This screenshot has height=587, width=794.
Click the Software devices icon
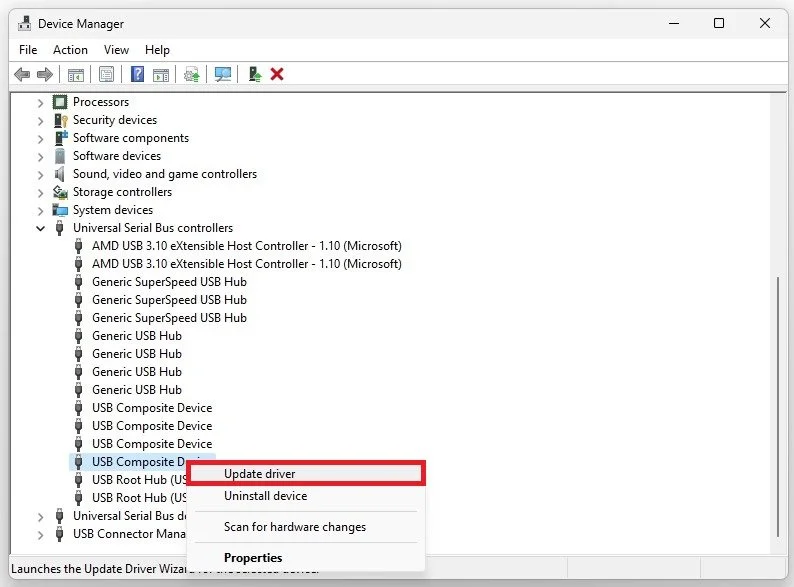tap(60, 156)
